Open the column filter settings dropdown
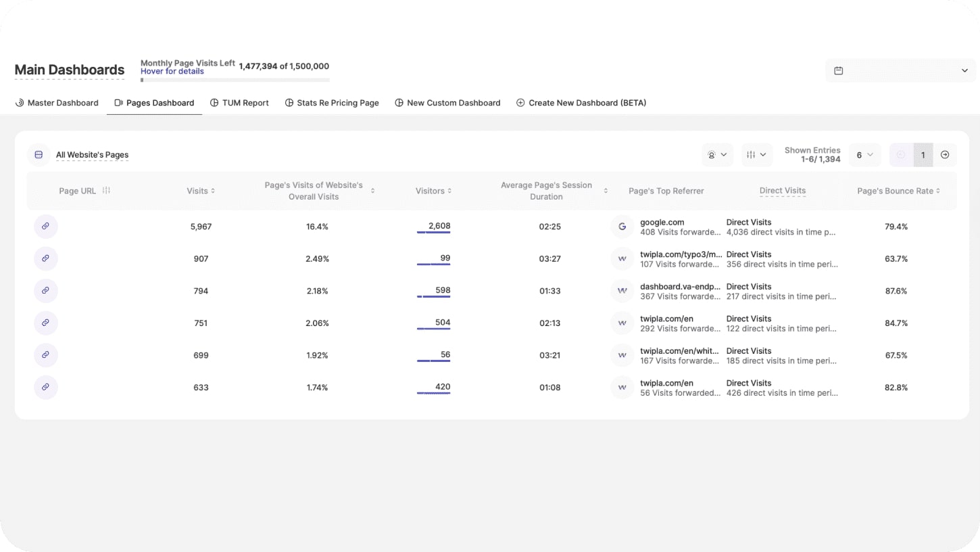This screenshot has height=552, width=980. [x=756, y=155]
